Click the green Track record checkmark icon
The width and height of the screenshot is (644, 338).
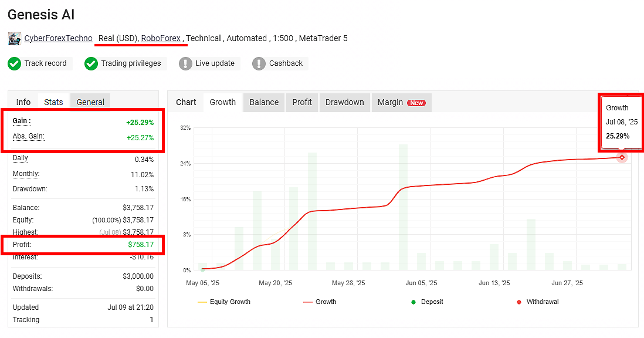pos(15,63)
